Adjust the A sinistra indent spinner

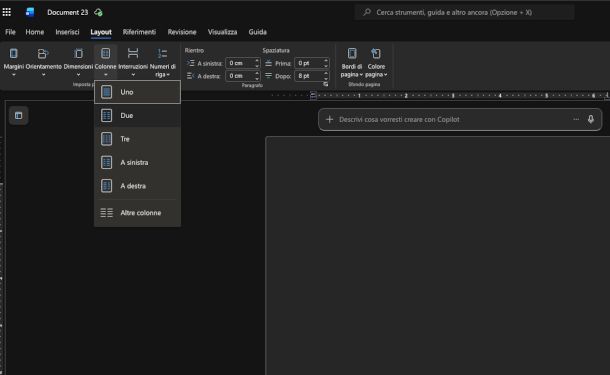tap(257, 63)
